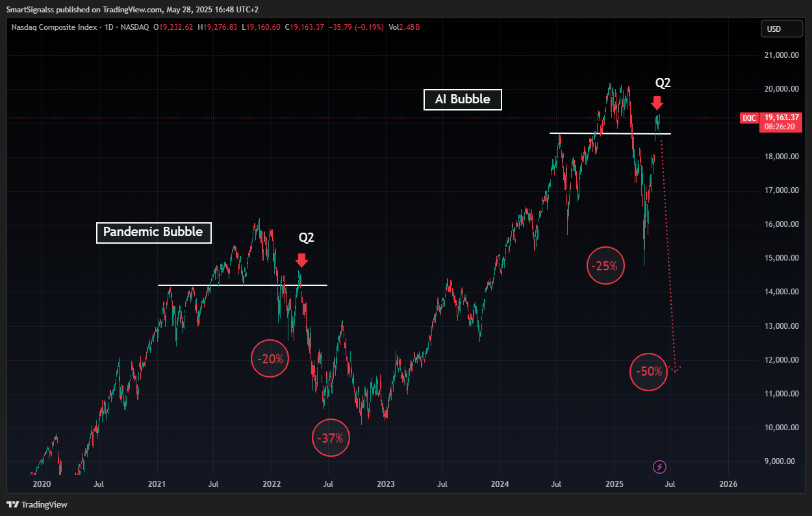Screen dimensions: 812x516
Task: Select the Pandemic Bubble text label
Action: click(x=154, y=231)
